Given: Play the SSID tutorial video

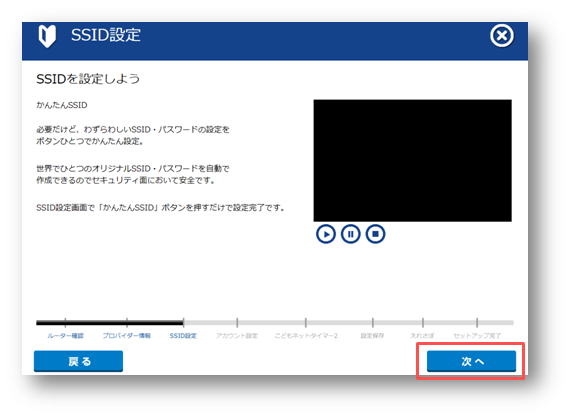Looking at the screenshot, I should click(x=326, y=234).
